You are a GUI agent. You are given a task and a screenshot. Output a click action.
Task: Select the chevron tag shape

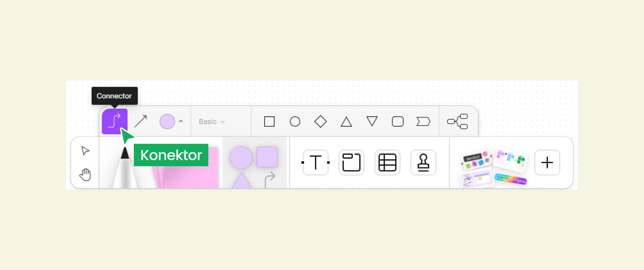pos(423,122)
